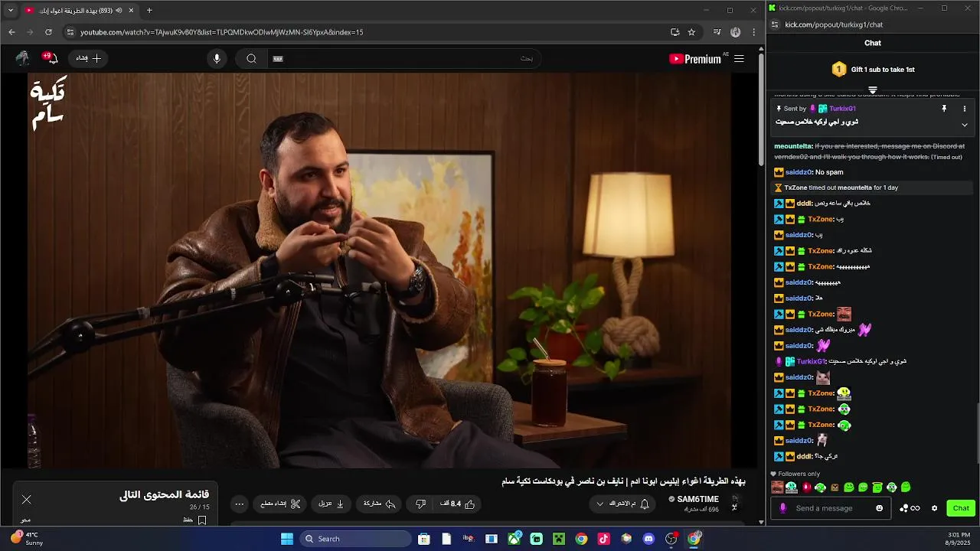Like the video with 8.4 thousand likes

(458, 504)
